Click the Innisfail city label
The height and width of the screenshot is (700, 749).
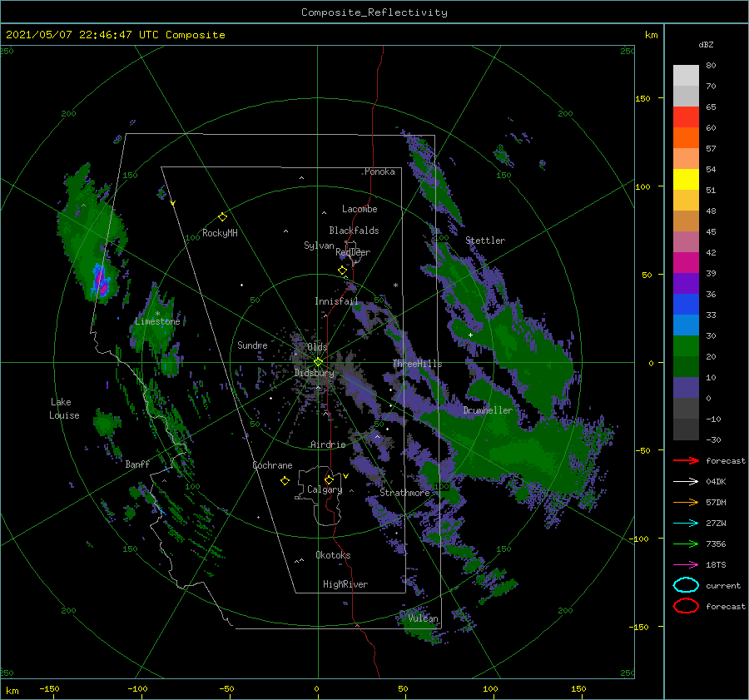[336, 301]
